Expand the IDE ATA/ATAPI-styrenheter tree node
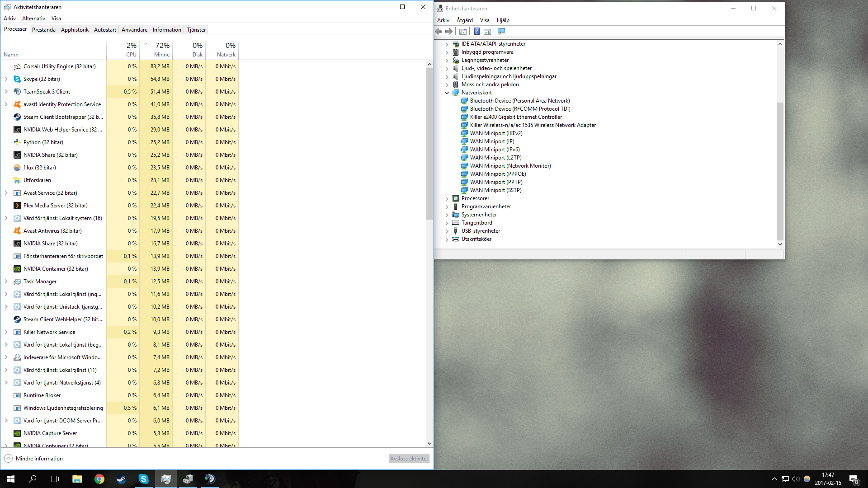 click(x=447, y=44)
